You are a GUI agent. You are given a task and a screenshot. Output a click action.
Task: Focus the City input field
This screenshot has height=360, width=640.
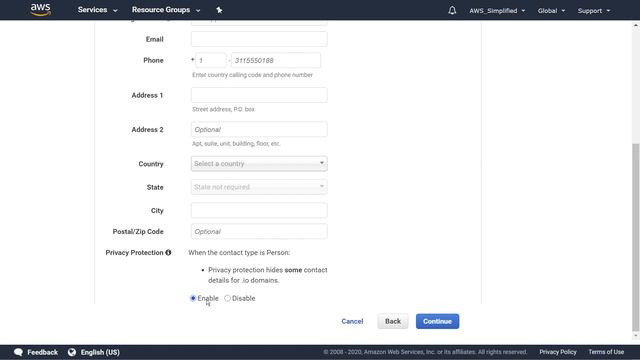[x=259, y=211]
